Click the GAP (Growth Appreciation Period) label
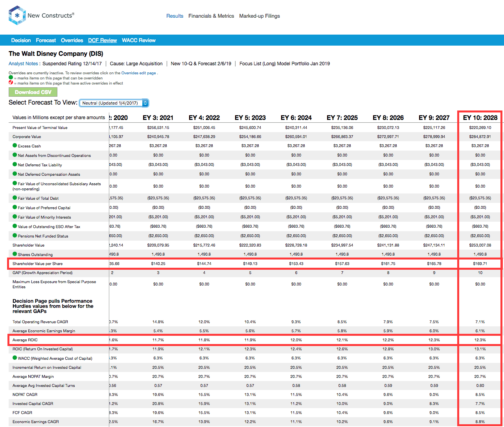Viewport: 504px width, 427px height. pos(42,272)
